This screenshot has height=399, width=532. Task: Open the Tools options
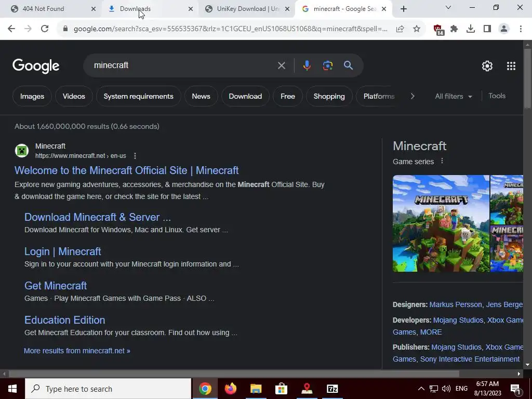pyautogui.click(x=497, y=96)
